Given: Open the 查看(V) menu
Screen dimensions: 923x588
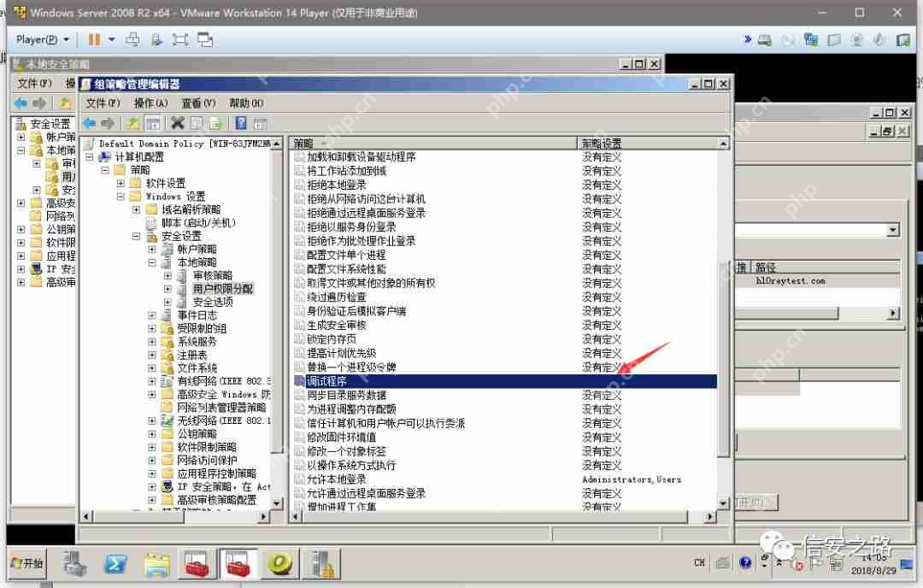Looking at the screenshot, I should 198,103.
